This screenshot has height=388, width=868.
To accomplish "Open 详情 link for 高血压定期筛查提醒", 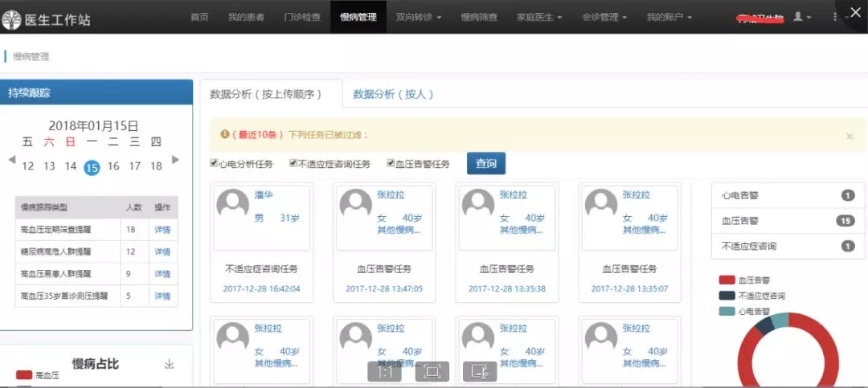I will tap(162, 230).
